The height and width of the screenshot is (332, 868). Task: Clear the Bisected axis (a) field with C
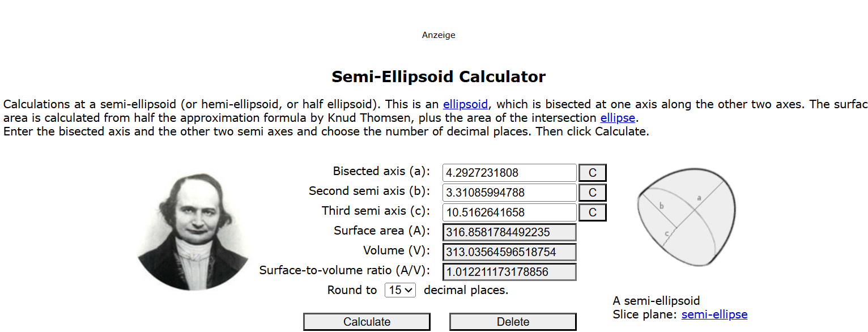pos(593,173)
